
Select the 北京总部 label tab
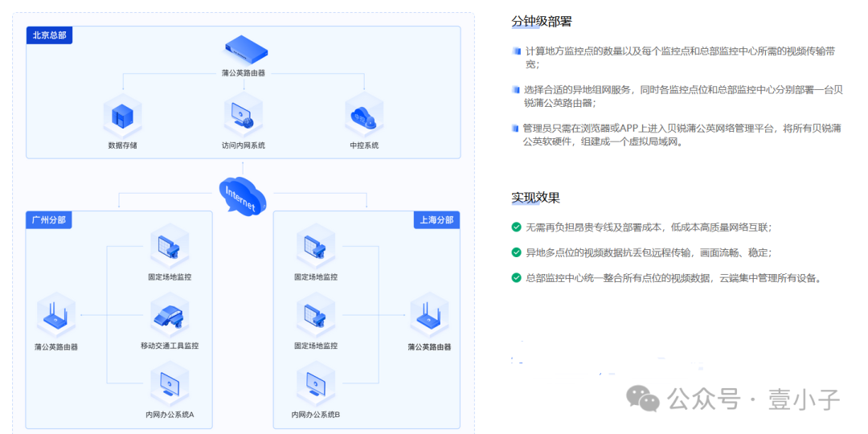(49, 35)
